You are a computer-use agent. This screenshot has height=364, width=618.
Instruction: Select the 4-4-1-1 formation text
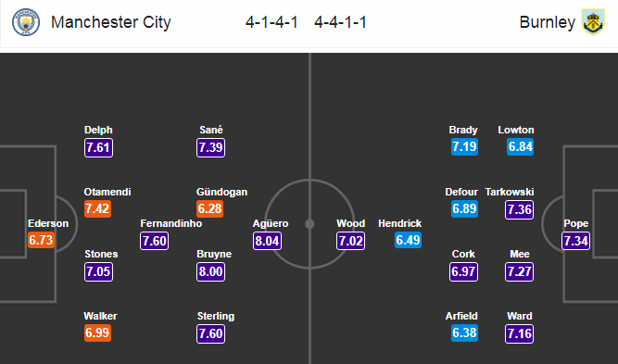(341, 22)
